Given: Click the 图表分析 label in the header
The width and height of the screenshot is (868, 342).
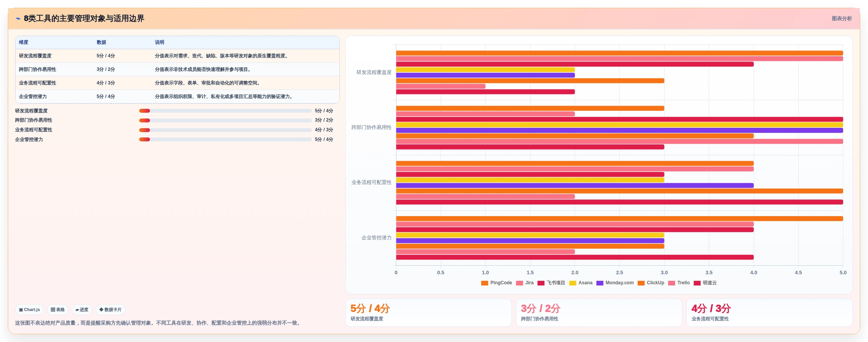Looking at the screenshot, I should 842,19.
